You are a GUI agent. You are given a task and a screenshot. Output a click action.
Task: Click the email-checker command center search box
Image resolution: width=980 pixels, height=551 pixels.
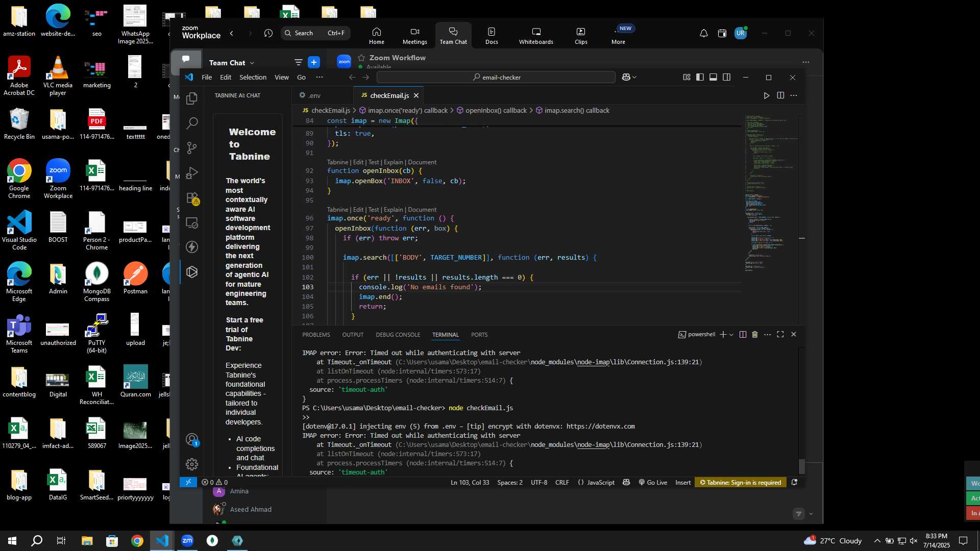496,77
